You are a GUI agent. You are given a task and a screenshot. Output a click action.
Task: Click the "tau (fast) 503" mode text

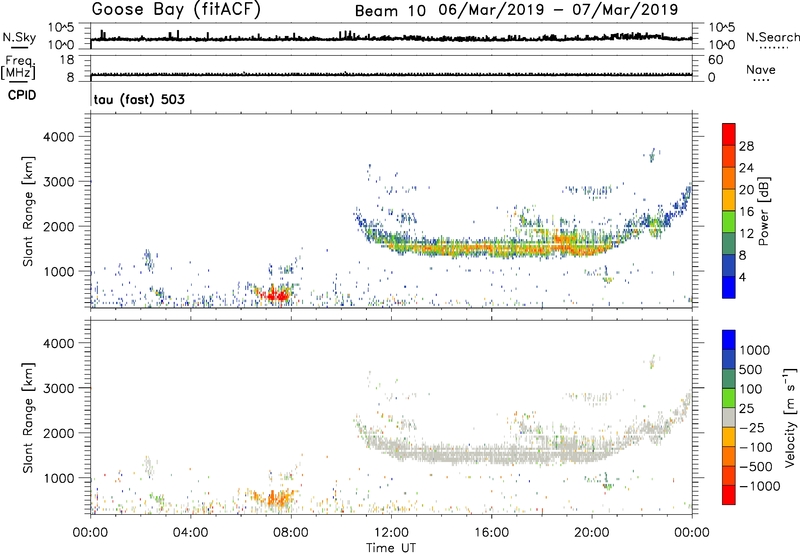pos(139,99)
